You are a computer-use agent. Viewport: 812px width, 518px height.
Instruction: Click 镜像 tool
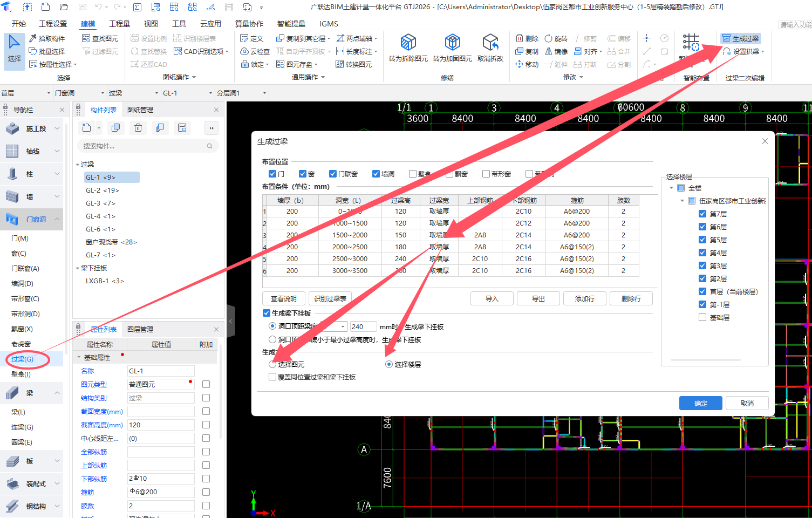tap(556, 51)
